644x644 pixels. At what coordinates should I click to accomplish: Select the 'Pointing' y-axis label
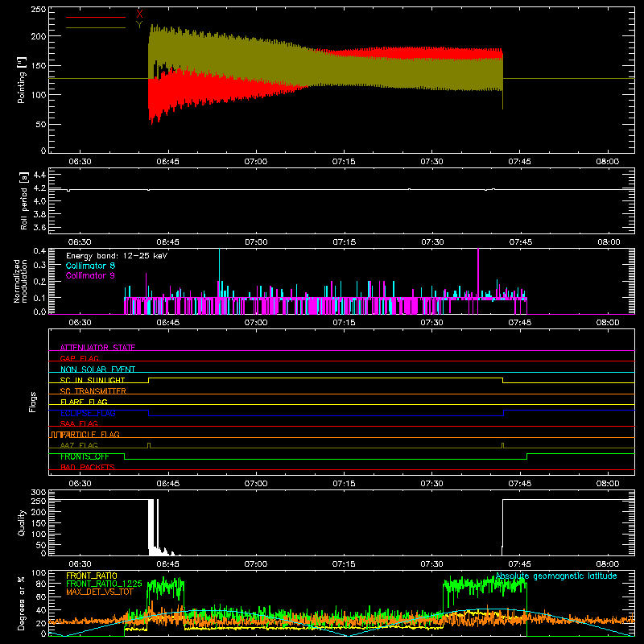(x=22, y=80)
